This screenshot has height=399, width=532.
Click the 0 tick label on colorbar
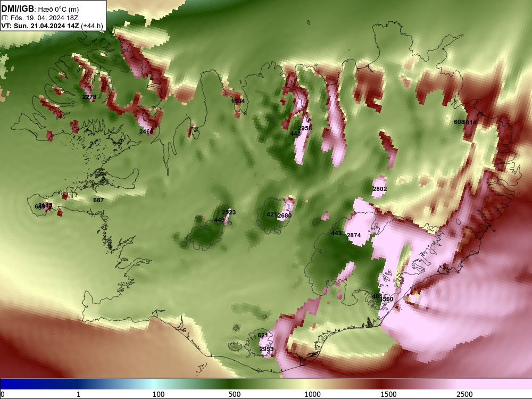point(3,394)
